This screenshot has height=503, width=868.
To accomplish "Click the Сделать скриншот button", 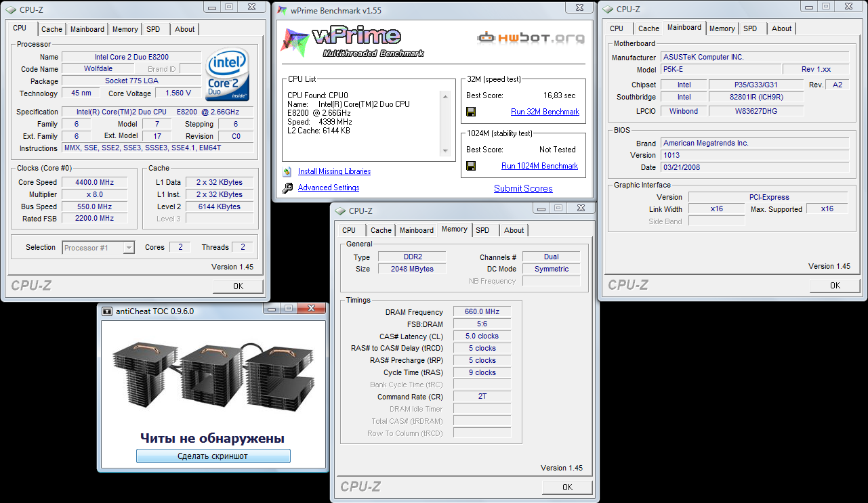I will pyautogui.click(x=213, y=456).
